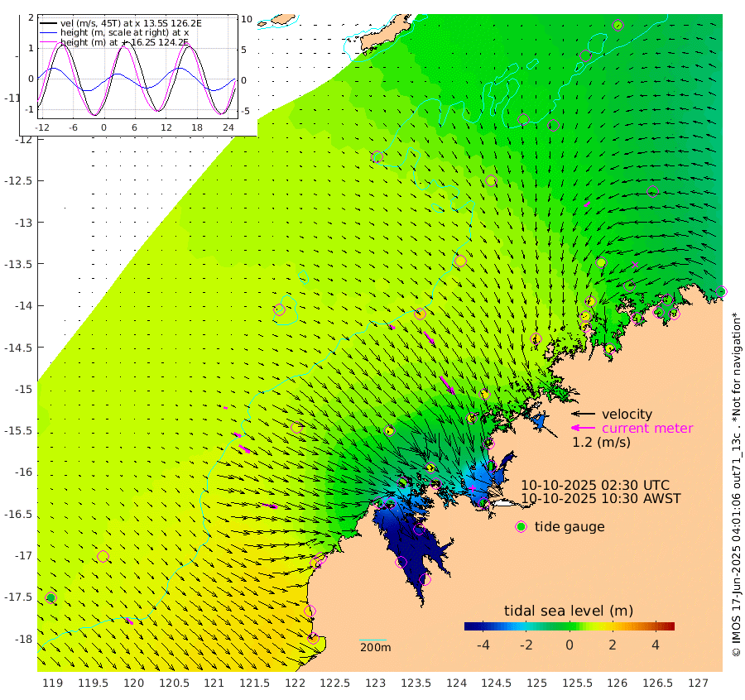Select tide gauge circle near 12.2S 123E
This screenshot has height=700, width=745.
click(x=377, y=156)
